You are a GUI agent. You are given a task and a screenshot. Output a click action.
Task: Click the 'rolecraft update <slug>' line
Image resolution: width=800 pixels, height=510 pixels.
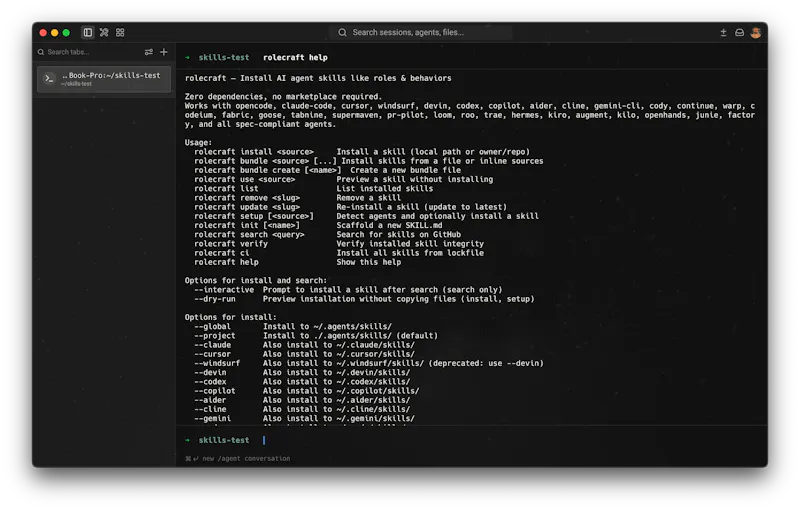point(247,207)
